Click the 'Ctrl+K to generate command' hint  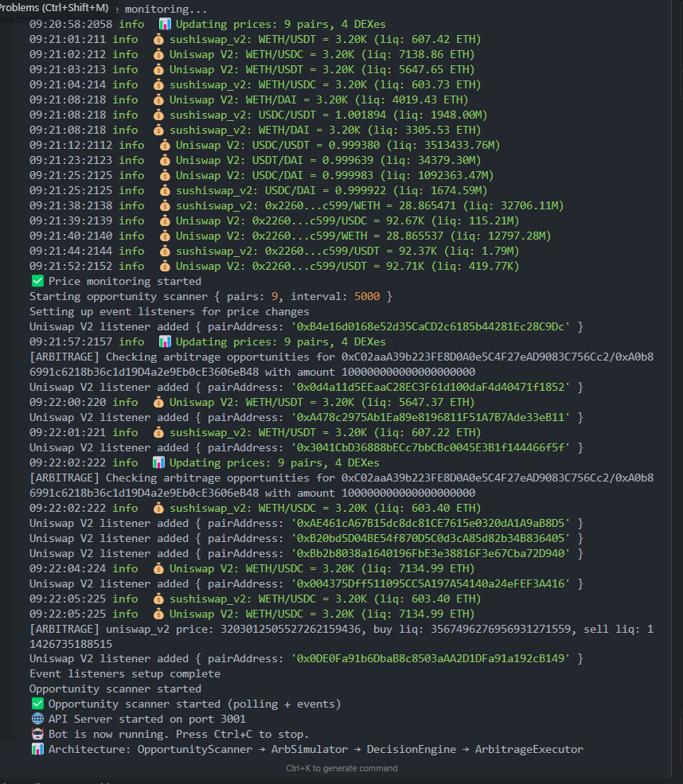pyautogui.click(x=341, y=768)
